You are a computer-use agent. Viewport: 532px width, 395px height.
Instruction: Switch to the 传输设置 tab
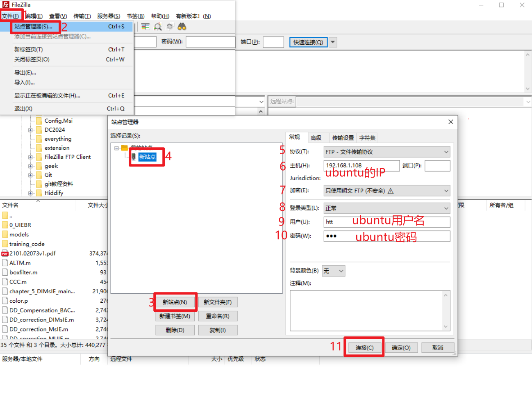pos(343,138)
